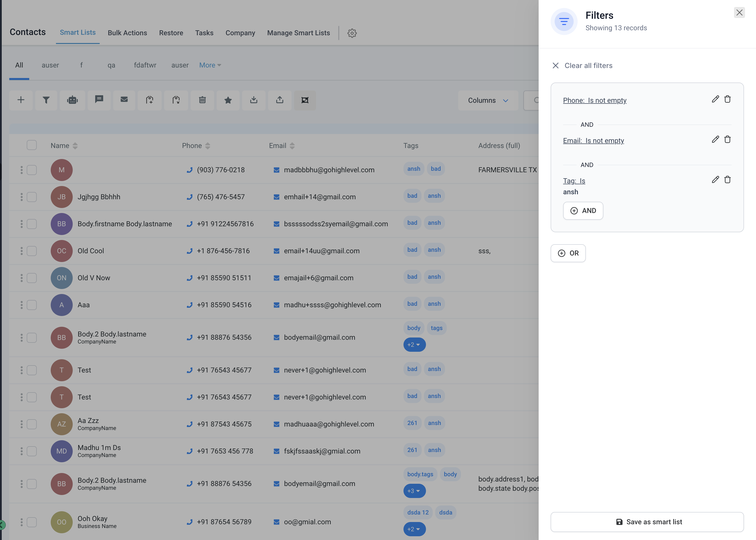The width and height of the screenshot is (756, 540).
Task: Open the Columns dropdown
Action: [487, 100]
